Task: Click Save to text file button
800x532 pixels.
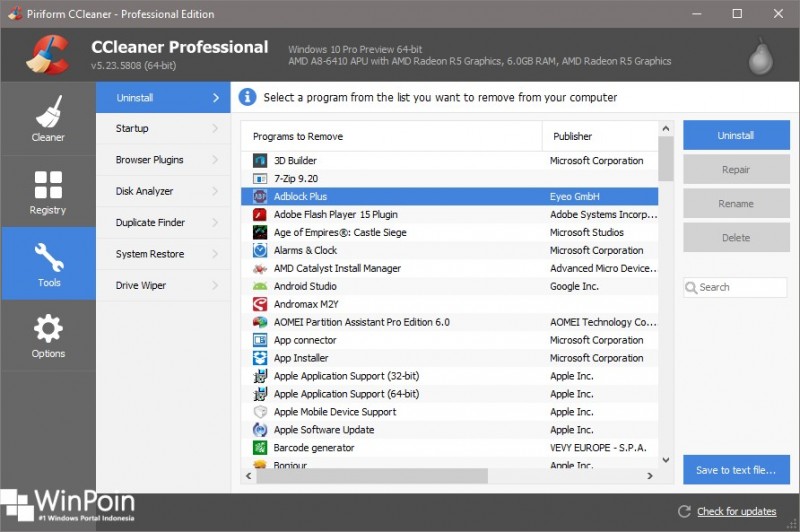Action: 736,470
